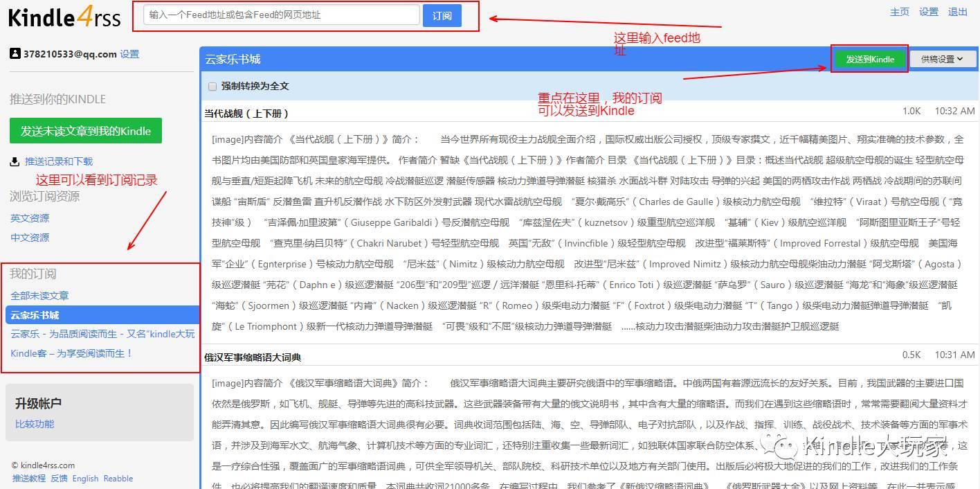Screen dimensions: 980x489
Task: Select the 云家乐书城 subscription
Action: pyautogui.click(x=102, y=315)
